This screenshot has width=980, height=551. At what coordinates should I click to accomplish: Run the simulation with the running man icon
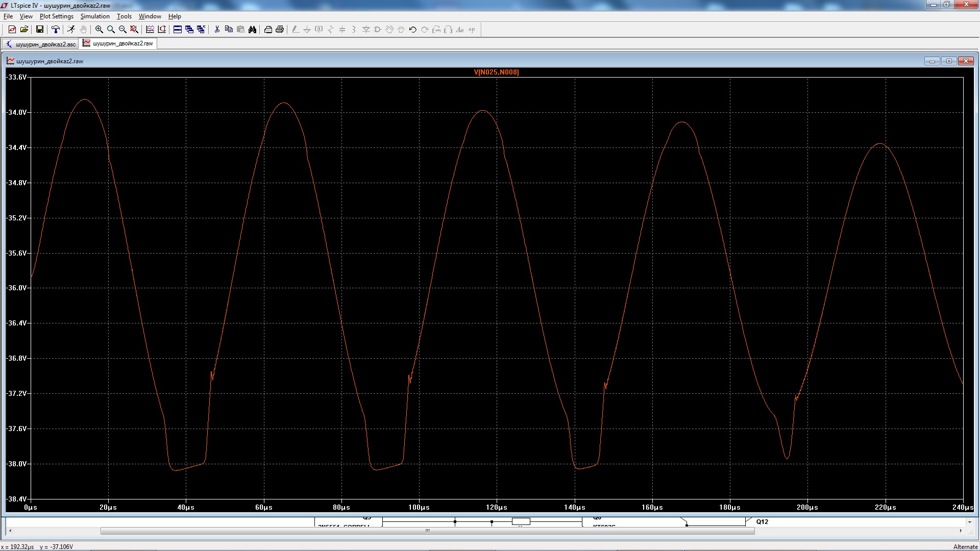(71, 30)
